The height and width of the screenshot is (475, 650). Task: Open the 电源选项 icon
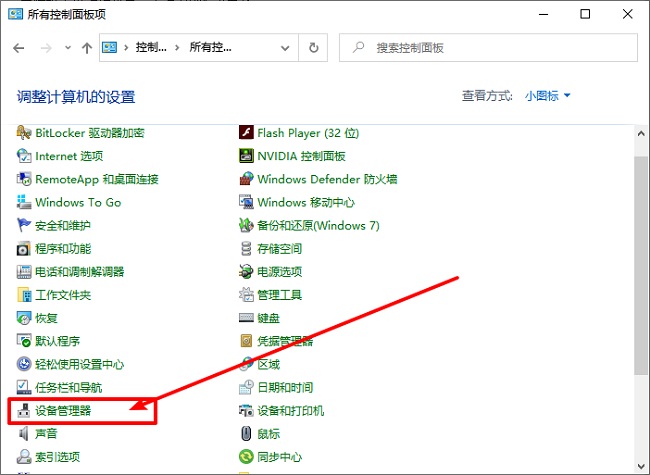coord(246,272)
